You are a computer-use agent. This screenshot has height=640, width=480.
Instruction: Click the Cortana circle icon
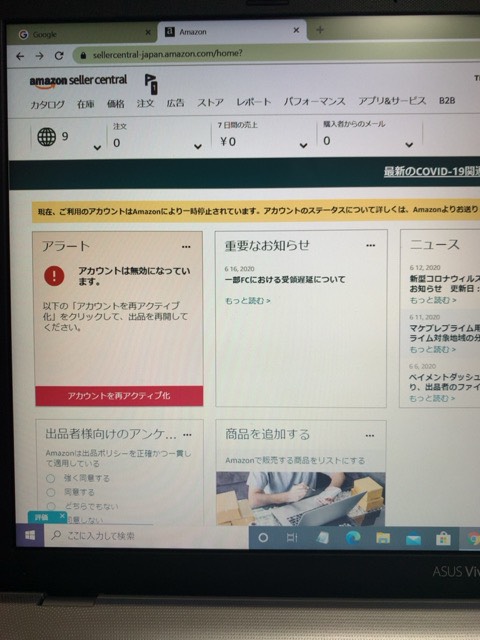point(263,538)
